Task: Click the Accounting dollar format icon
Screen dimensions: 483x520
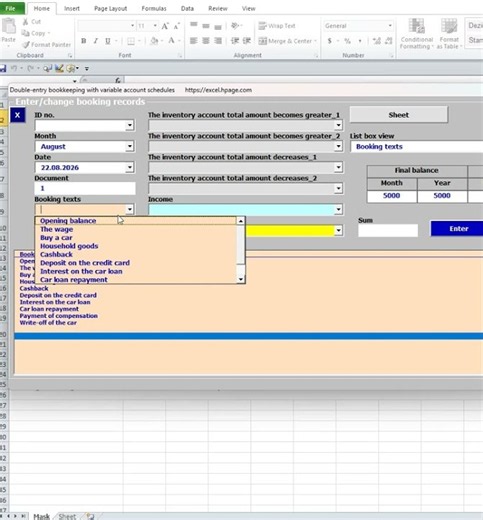Action: tap(330, 41)
